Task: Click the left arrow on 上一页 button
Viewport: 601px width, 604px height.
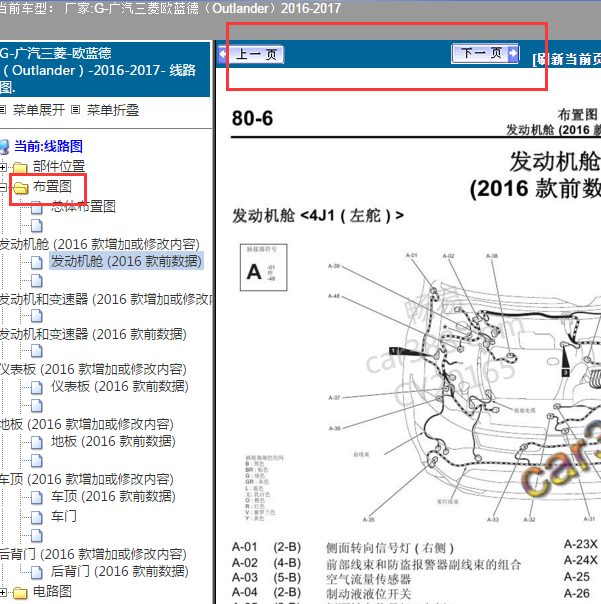Action: 223,54
